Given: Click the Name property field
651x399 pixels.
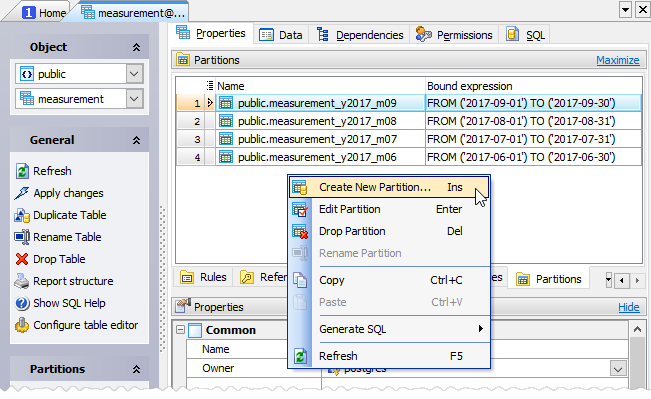Looking at the screenshot, I should (x=475, y=349).
